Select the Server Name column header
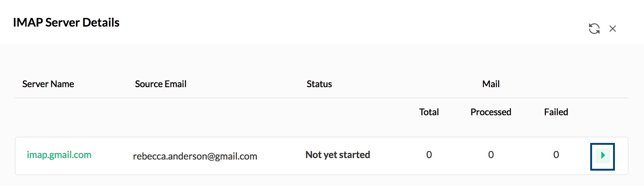The width and height of the screenshot is (644, 188). tap(48, 84)
